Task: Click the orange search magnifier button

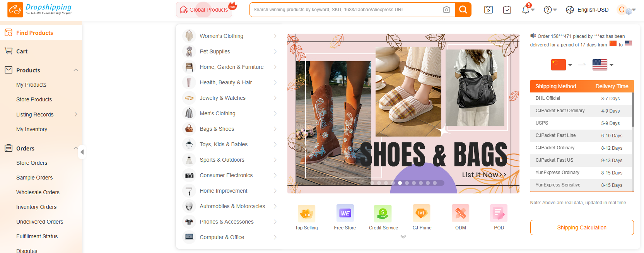Action: point(463,10)
